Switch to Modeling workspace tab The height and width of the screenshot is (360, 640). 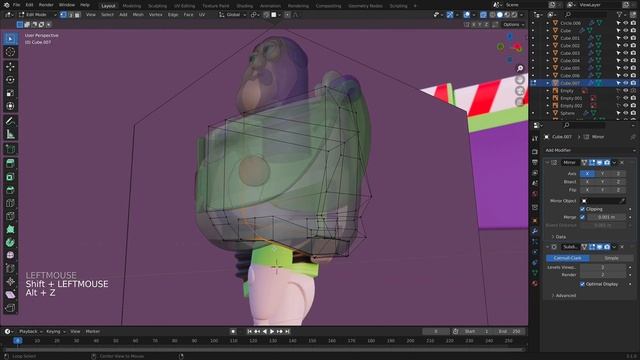click(131, 6)
